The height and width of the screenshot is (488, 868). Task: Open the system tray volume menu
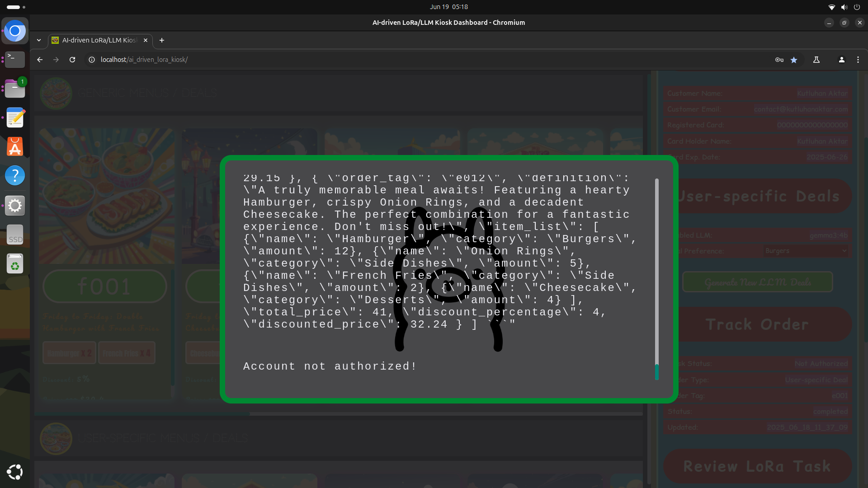click(x=844, y=7)
